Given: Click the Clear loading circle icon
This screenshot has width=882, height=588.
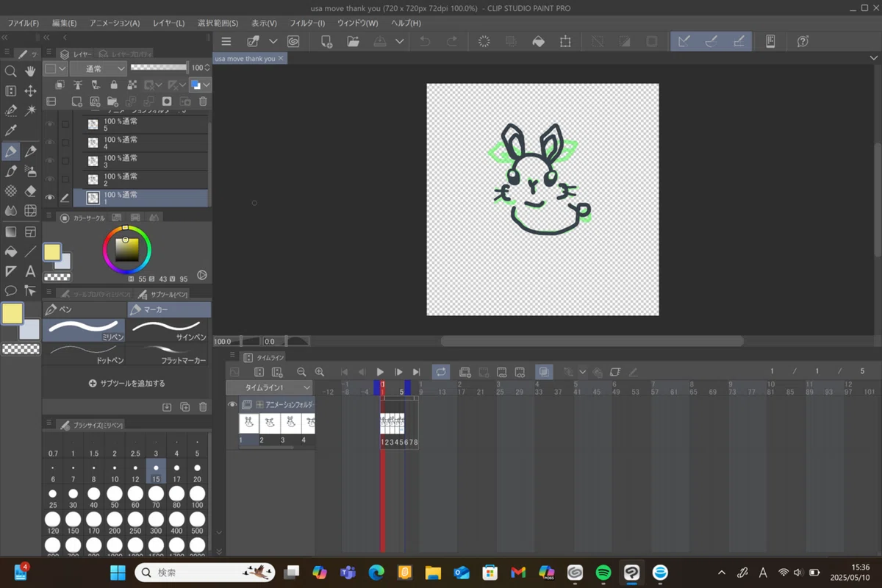Looking at the screenshot, I should [x=484, y=42].
